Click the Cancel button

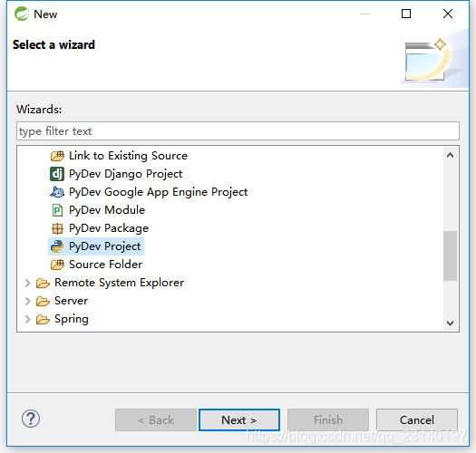[x=417, y=419]
